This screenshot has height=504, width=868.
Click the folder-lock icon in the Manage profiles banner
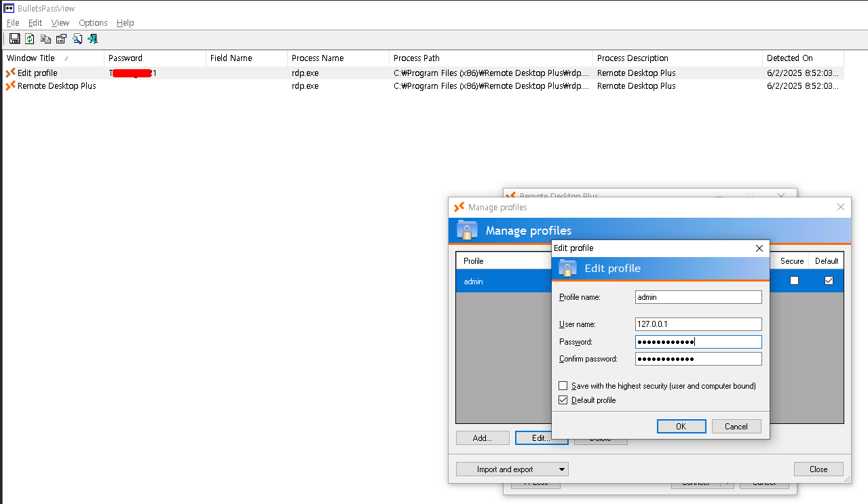pyautogui.click(x=467, y=230)
